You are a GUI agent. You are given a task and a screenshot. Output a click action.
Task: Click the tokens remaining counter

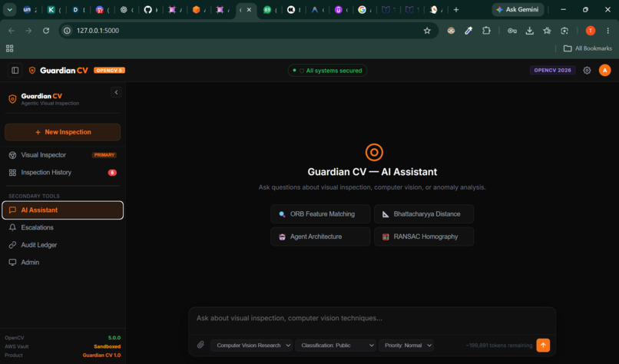tap(499, 345)
